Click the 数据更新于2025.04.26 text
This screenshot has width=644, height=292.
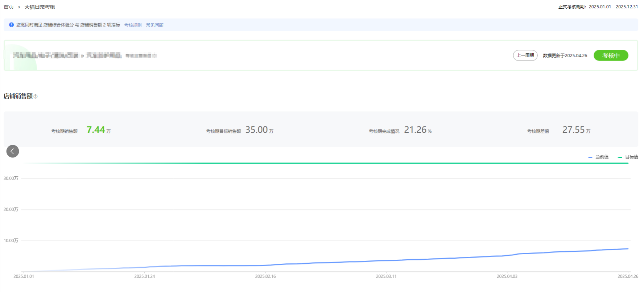565,55
